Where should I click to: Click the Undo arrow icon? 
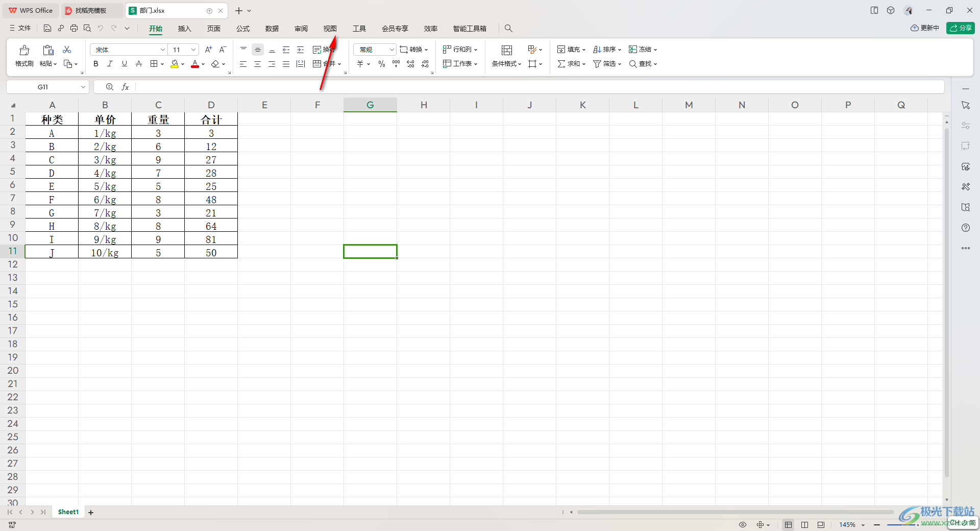[101, 28]
